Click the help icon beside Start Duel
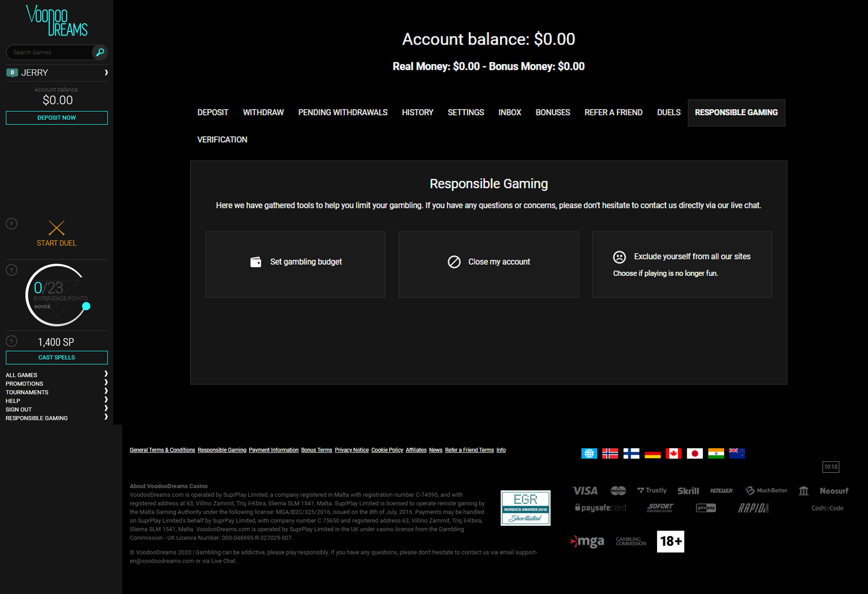 click(x=11, y=224)
